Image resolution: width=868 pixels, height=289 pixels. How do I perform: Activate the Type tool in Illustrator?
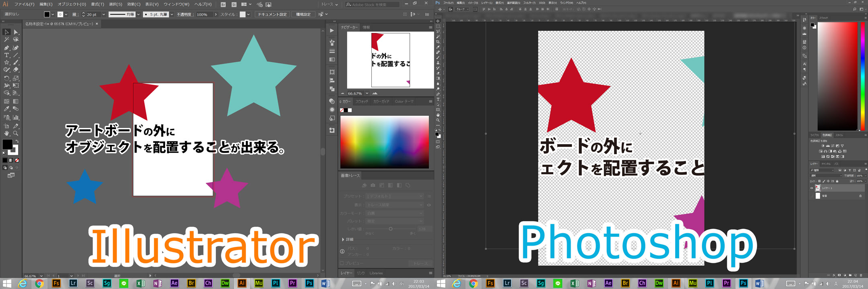point(6,55)
